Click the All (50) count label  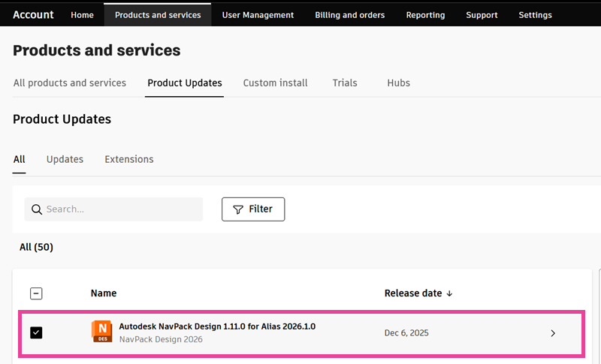[x=36, y=247]
